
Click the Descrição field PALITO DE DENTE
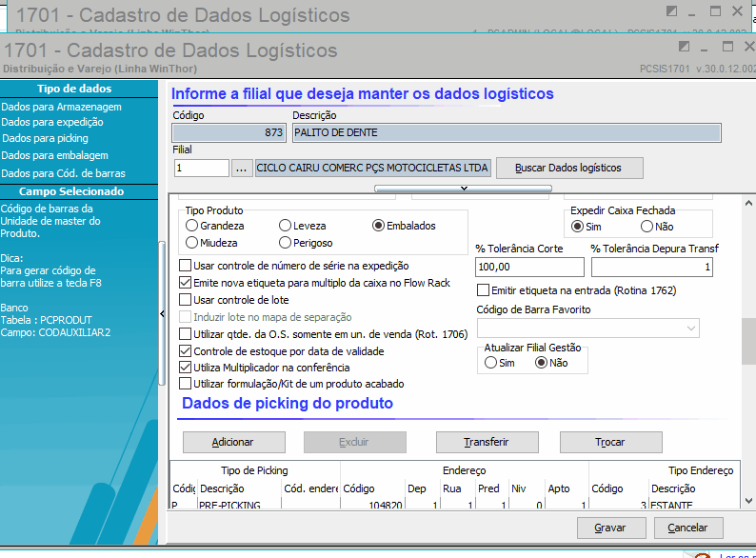tap(507, 132)
